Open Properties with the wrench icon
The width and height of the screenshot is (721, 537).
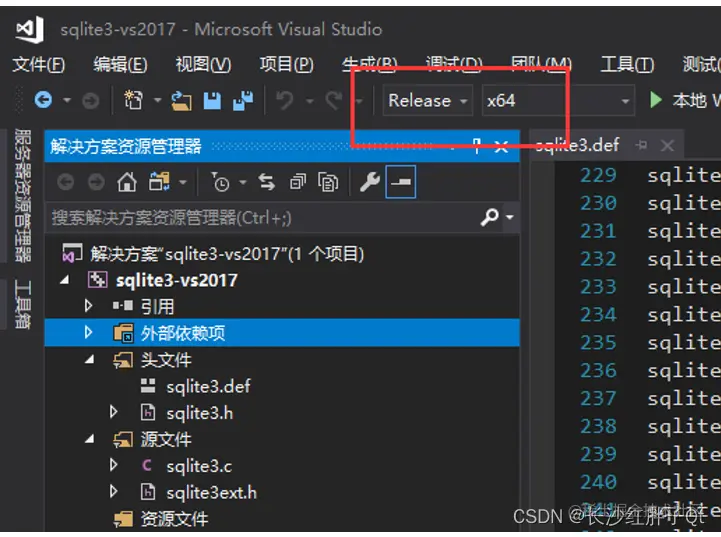370,182
